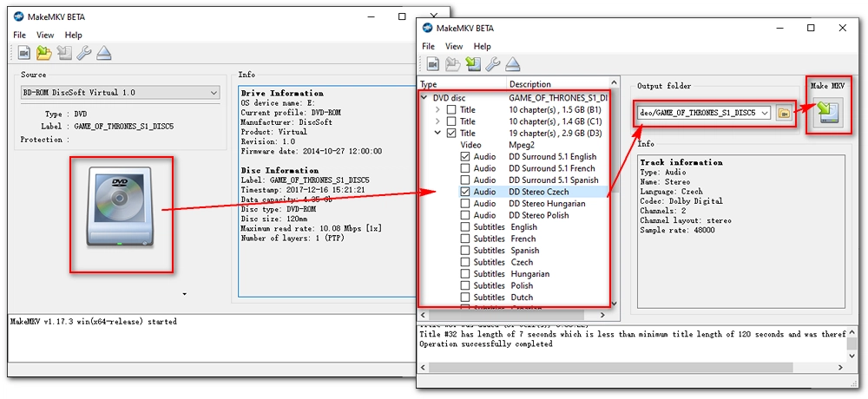Uncheck Audio DD Surround 5.1 English

[465, 157]
